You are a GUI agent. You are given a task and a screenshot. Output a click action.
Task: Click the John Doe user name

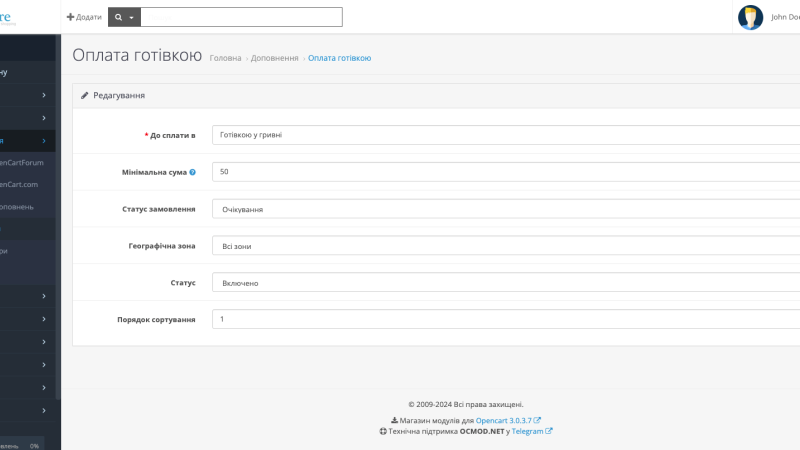pyautogui.click(x=785, y=17)
